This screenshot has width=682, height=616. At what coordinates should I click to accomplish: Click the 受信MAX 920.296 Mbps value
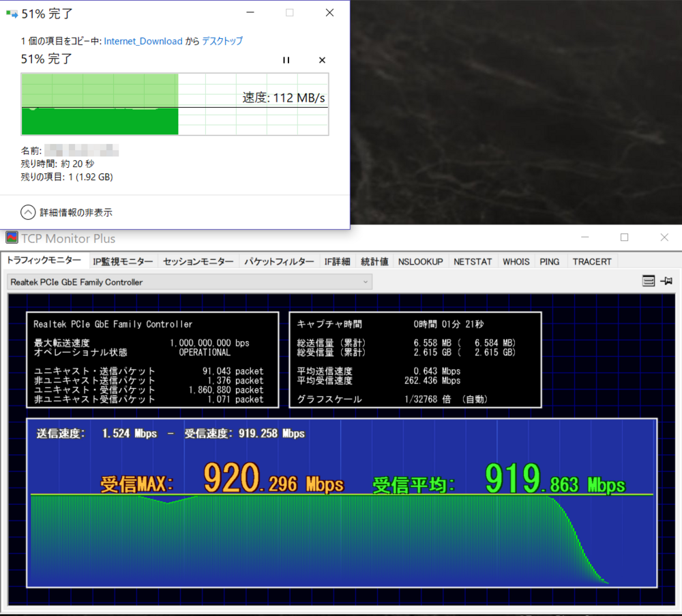point(273,478)
